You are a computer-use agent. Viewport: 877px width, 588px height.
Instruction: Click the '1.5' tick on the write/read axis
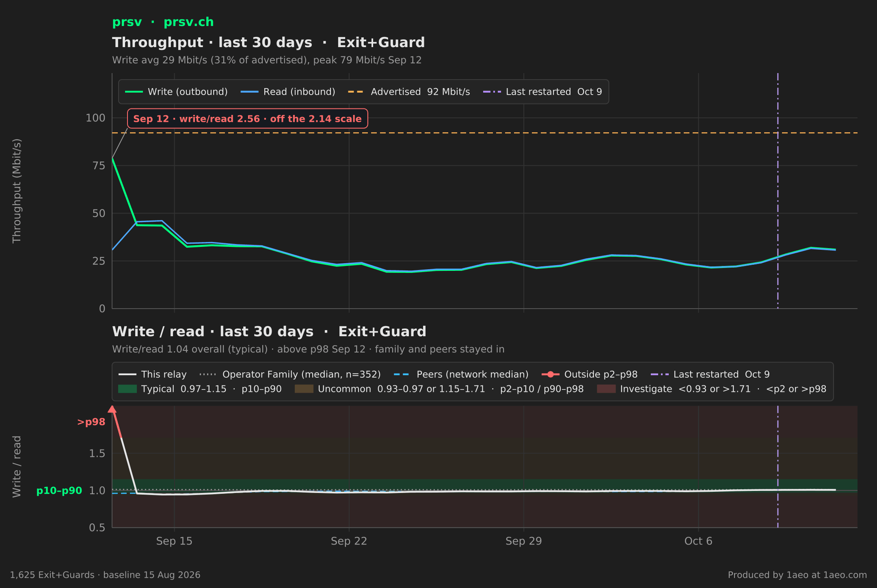(x=97, y=454)
